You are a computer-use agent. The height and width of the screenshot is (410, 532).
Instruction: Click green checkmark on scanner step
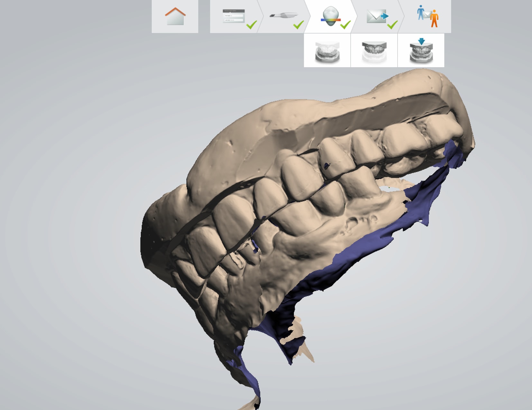click(298, 25)
